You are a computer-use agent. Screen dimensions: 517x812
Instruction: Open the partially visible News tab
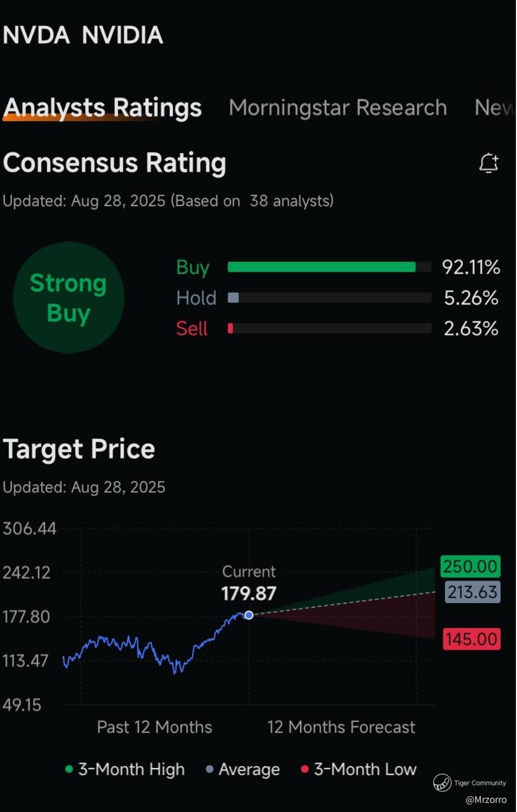[494, 108]
